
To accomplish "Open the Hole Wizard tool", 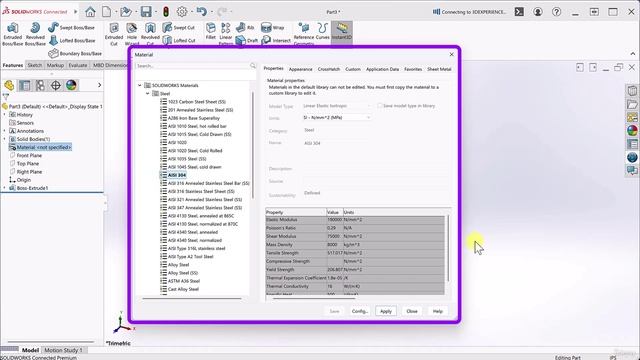I will (132, 34).
